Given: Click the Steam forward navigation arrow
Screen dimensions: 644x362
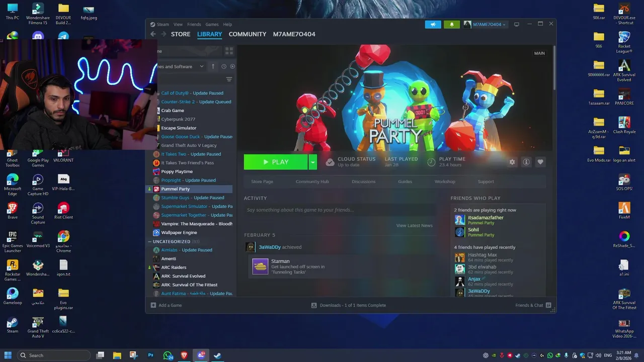Looking at the screenshot, I should [164, 34].
